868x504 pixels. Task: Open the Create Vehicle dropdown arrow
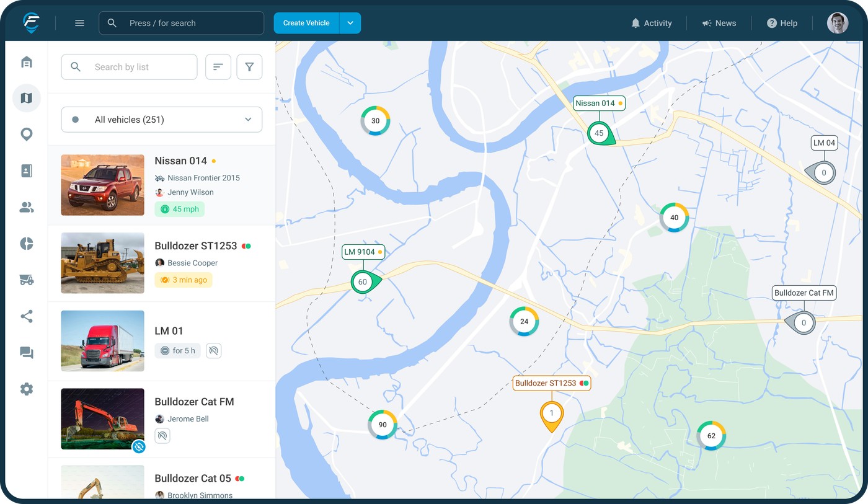350,22
